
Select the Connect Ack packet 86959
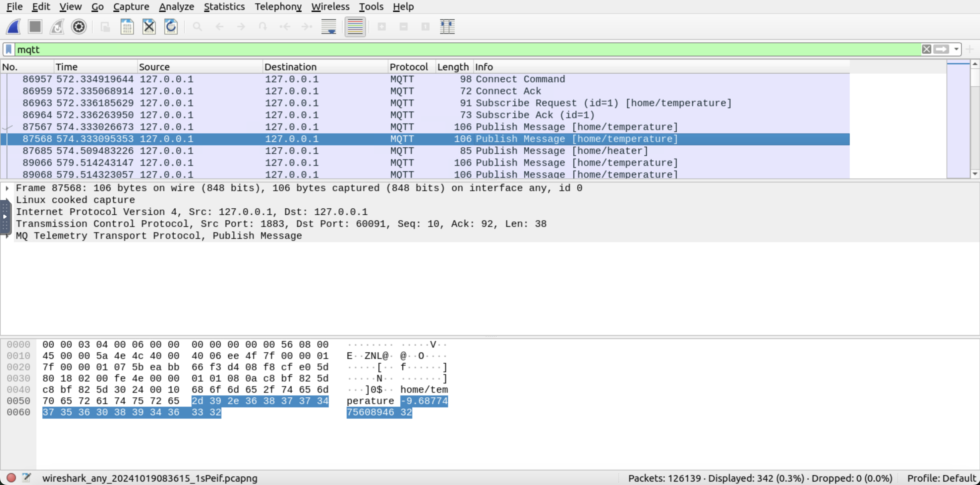pyautogui.click(x=425, y=91)
